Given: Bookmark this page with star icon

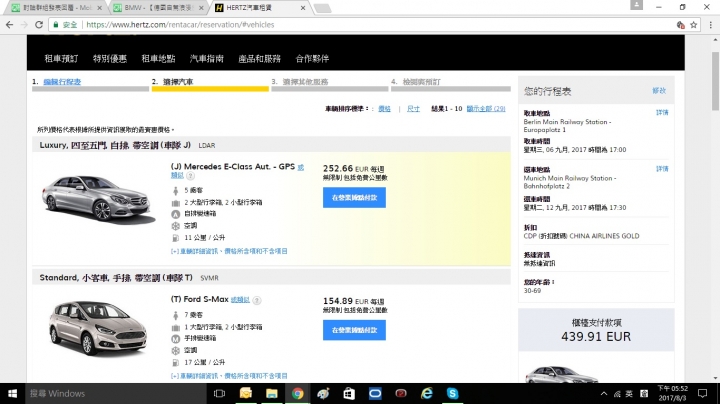Looking at the screenshot, I should (694, 25).
